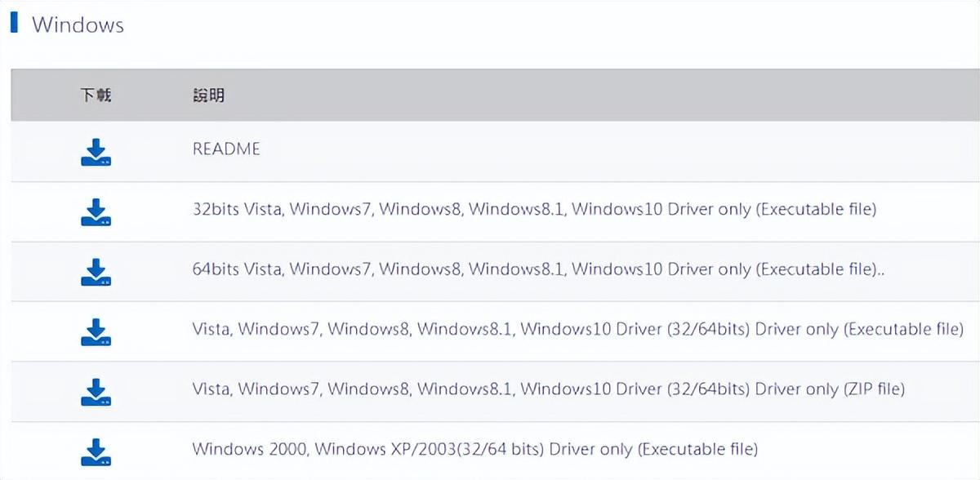
Task: Click the '64bits Vista' text
Action: tap(237, 269)
